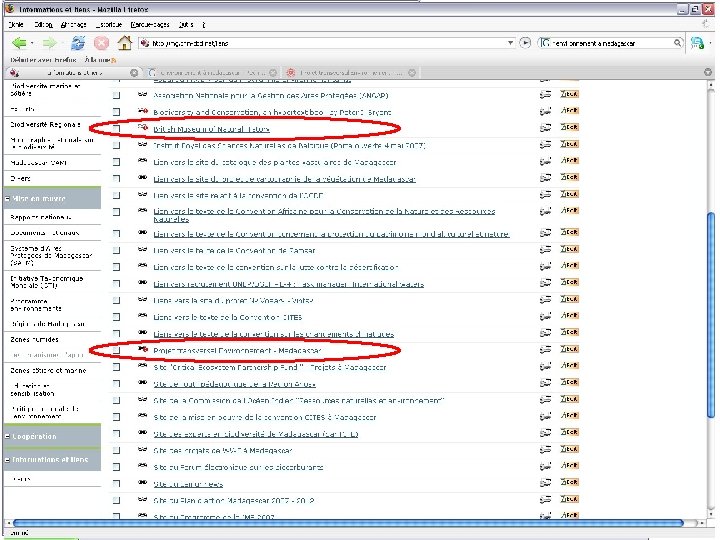
Task: Open the address bar URL dropdown arrow
Action: pyautogui.click(x=510, y=43)
